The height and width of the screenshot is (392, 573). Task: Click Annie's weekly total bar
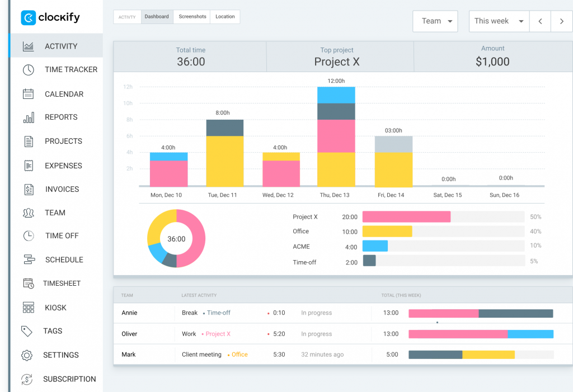(481, 314)
